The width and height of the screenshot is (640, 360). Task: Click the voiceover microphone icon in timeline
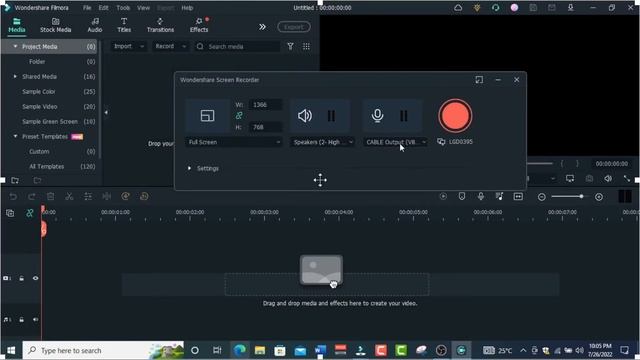(481, 196)
